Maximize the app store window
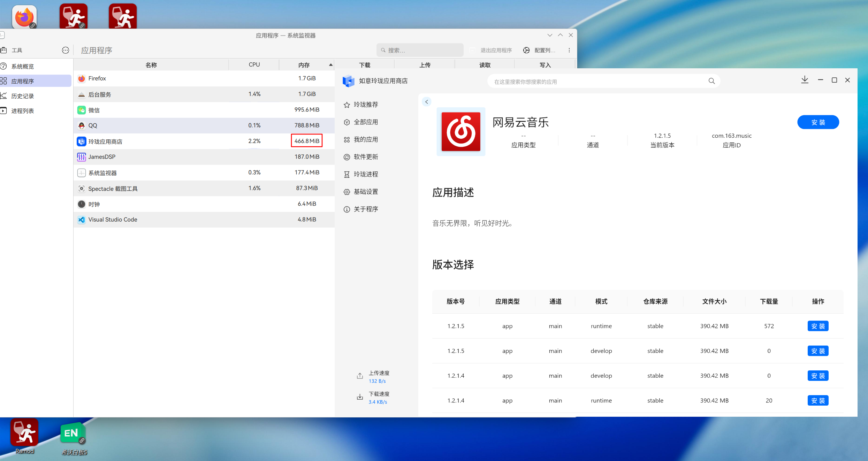Viewport: 868px width, 461px height. pyautogui.click(x=834, y=80)
